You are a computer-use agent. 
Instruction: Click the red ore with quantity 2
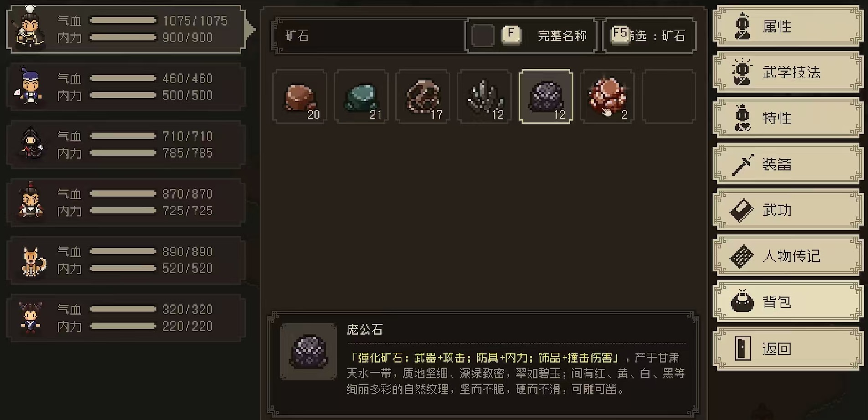[607, 97]
